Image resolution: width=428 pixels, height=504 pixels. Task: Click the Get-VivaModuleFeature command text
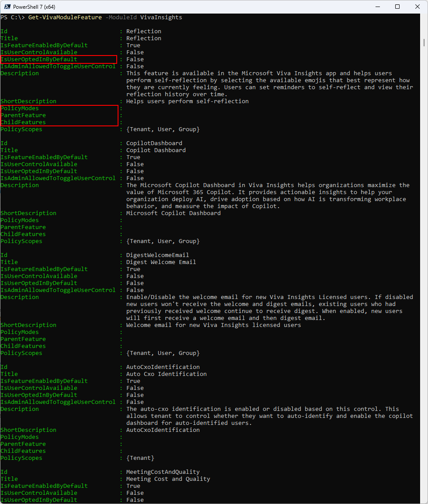point(65,17)
